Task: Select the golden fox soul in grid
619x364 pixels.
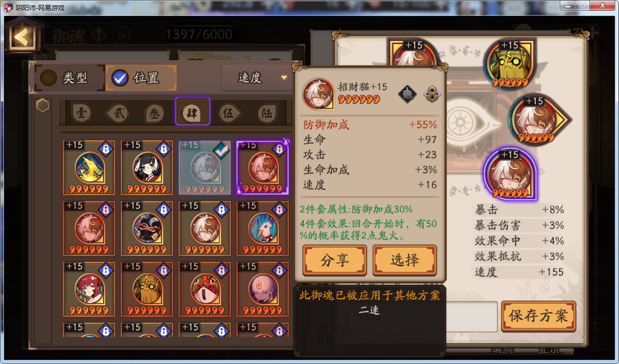Action: (89, 167)
